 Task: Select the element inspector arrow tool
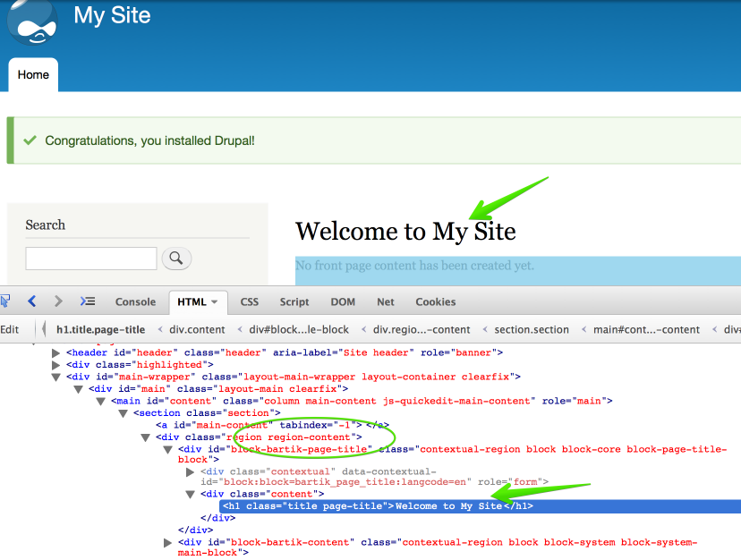coord(6,301)
